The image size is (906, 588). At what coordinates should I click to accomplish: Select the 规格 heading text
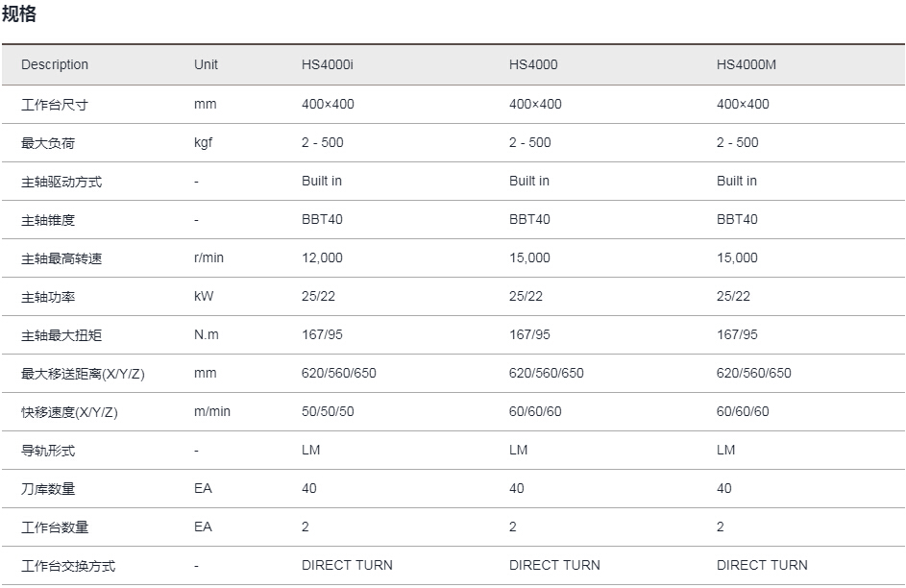(19, 13)
